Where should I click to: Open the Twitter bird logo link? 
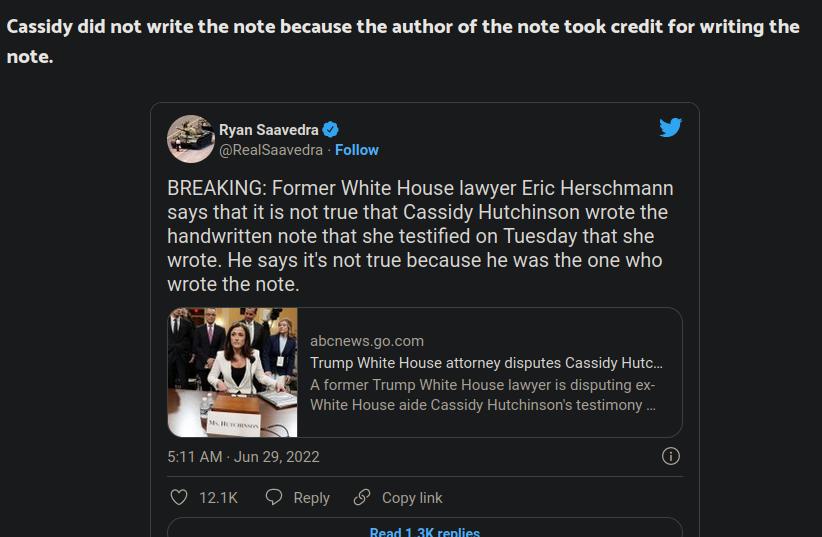[670, 127]
